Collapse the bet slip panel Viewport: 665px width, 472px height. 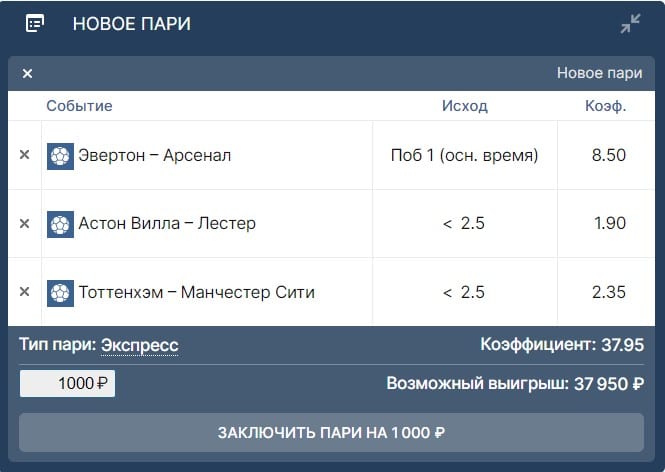click(x=630, y=24)
